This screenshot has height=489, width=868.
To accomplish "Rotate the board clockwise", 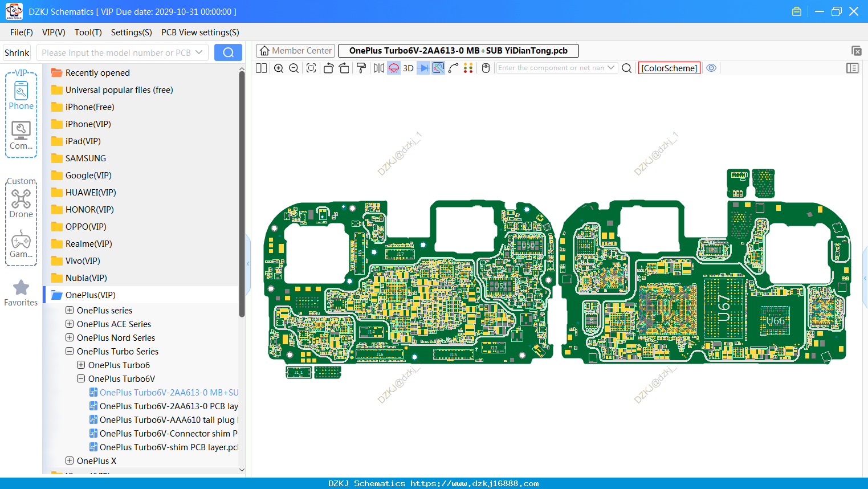I will pyautogui.click(x=344, y=68).
